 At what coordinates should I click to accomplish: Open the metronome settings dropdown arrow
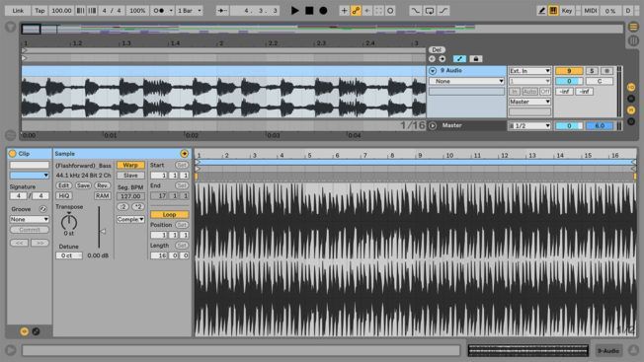coord(171,11)
